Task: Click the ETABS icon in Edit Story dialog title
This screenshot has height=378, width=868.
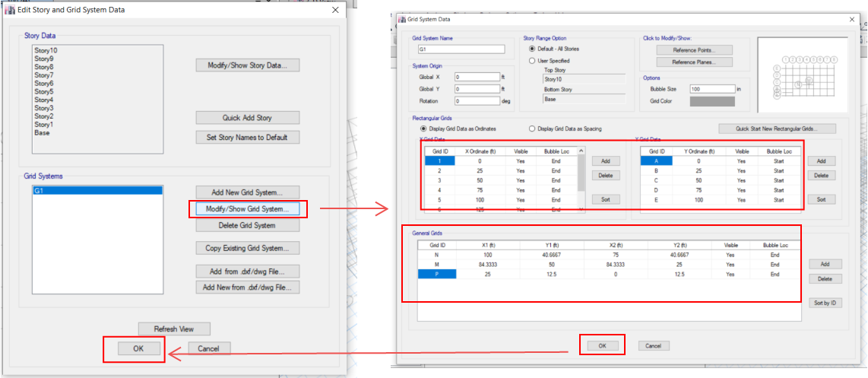Action: point(10,10)
